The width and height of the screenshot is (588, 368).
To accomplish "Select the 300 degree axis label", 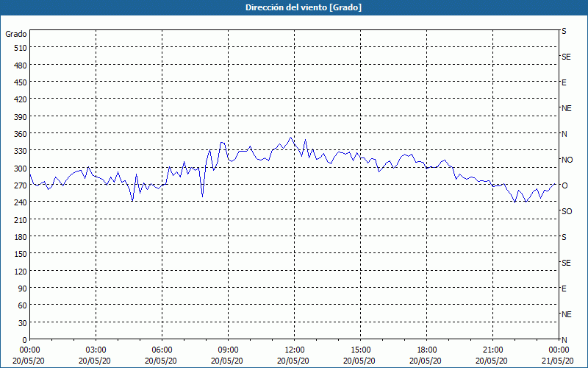I will (21, 169).
